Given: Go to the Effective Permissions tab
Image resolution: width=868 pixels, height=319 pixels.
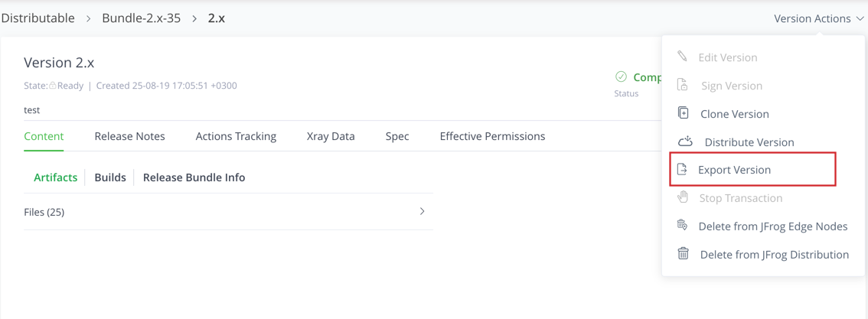Looking at the screenshot, I should click(492, 136).
